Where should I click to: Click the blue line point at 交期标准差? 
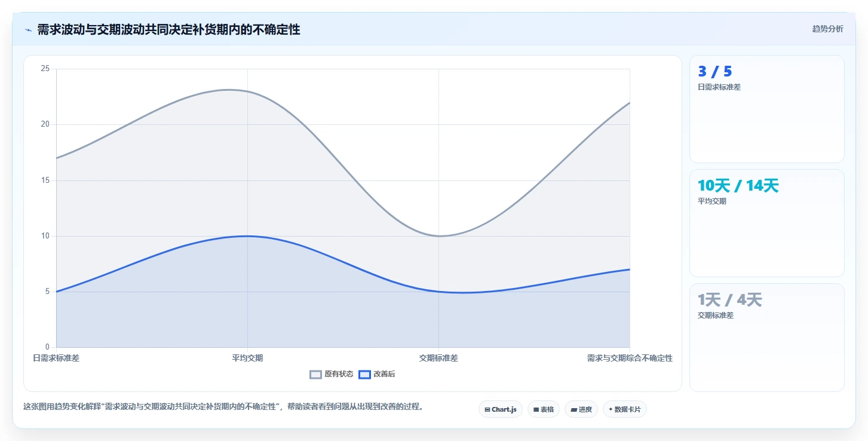tap(438, 292)
